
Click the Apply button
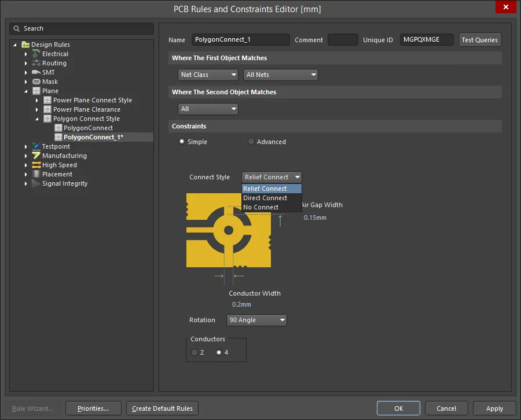pos(494,408)
